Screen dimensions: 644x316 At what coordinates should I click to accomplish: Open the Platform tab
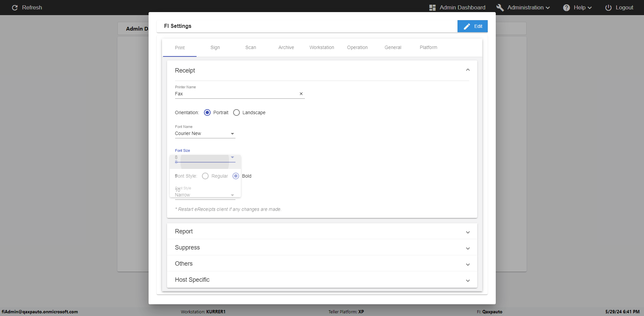[428, 47]
